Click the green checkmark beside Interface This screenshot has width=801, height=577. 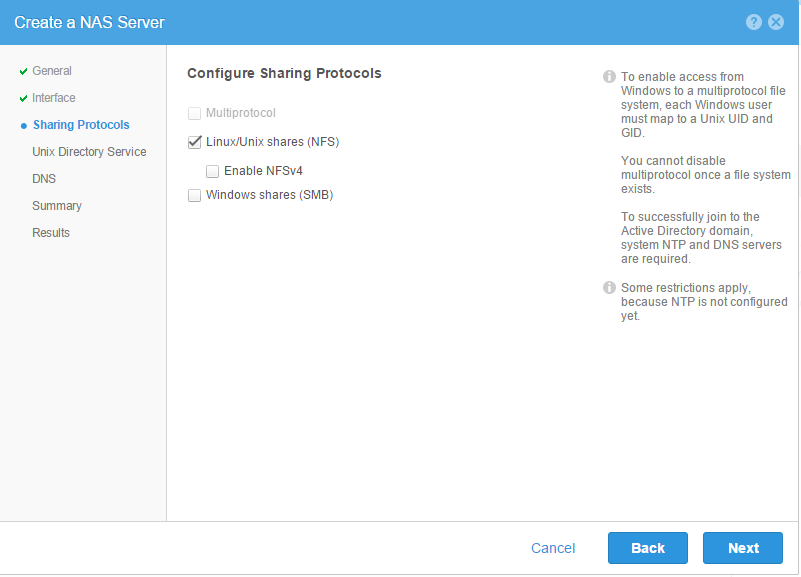pyautogui.click(x=23, y=98)
